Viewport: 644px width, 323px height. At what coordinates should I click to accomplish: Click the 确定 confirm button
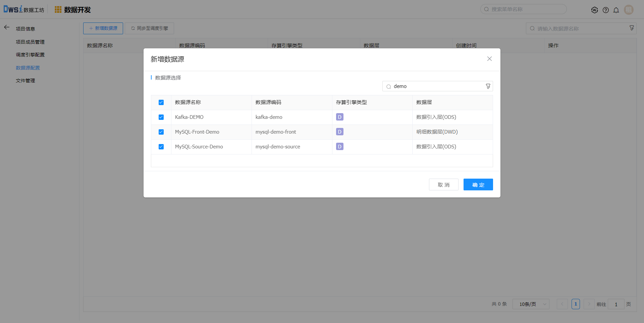[478, 185]
